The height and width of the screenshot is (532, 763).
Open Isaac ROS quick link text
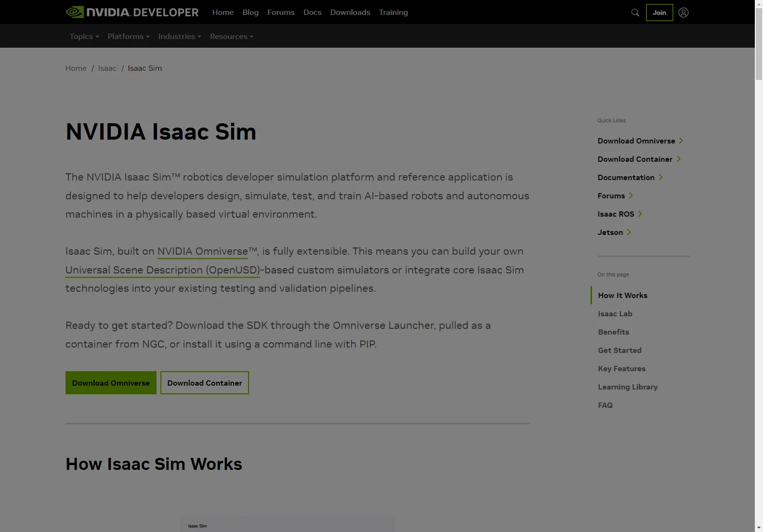pos(616,214)
